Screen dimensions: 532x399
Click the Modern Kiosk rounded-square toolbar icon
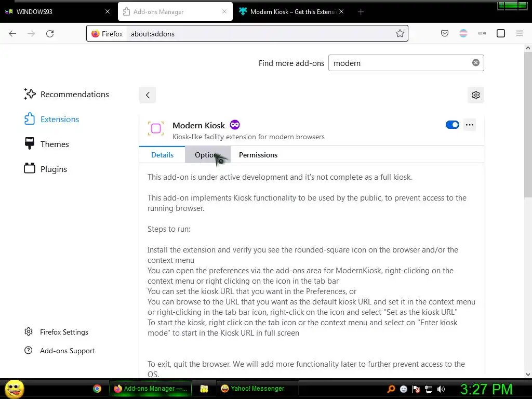tap(500, 33)
